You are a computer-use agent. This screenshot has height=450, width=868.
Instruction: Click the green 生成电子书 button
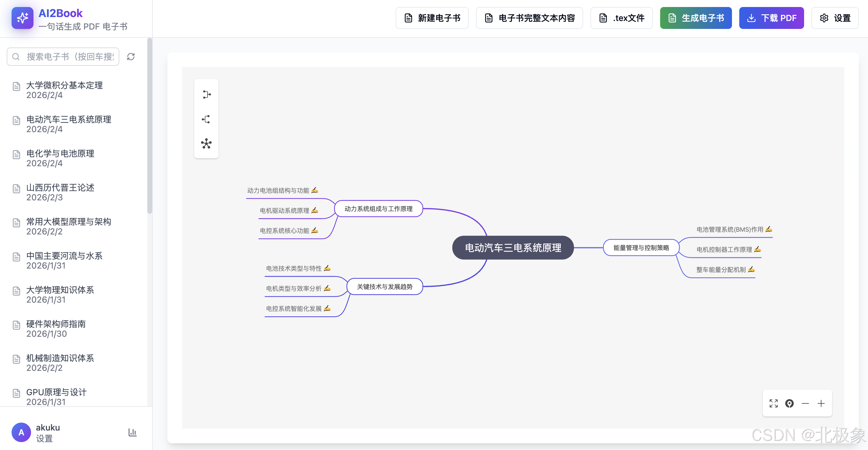pyautogui.click(x=696, y=18)
